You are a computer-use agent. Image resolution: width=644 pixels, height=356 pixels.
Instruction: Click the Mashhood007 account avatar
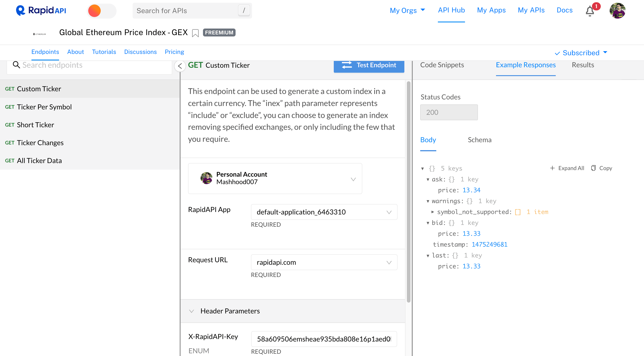(207, 178)
